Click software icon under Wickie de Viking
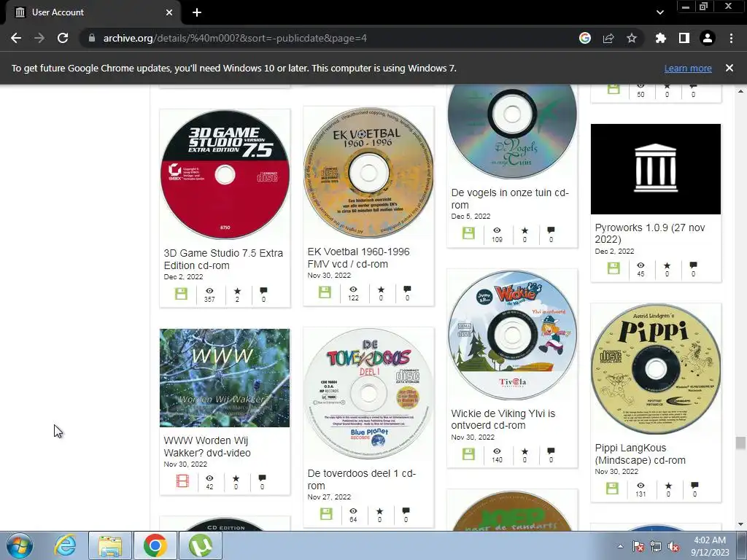747x560 pixels. (x=469, y=454)
